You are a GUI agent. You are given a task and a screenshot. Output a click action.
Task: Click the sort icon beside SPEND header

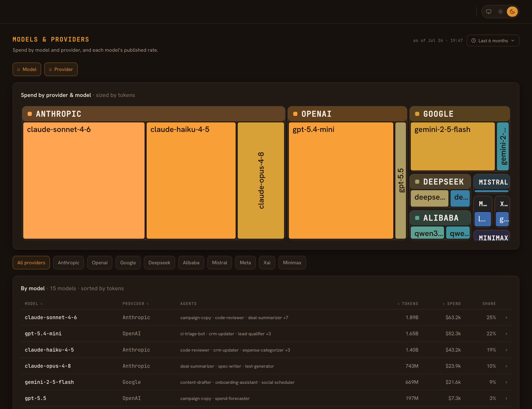pos(444,304)
